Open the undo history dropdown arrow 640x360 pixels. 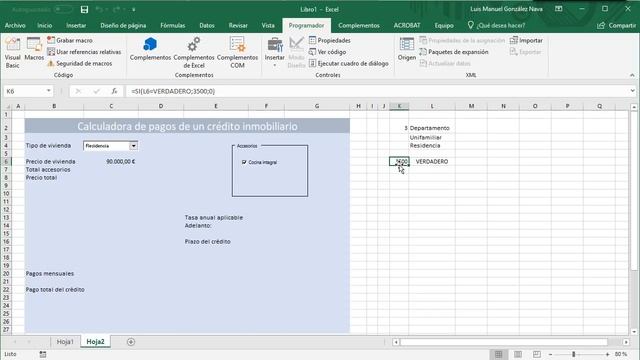tap(107, 9)
